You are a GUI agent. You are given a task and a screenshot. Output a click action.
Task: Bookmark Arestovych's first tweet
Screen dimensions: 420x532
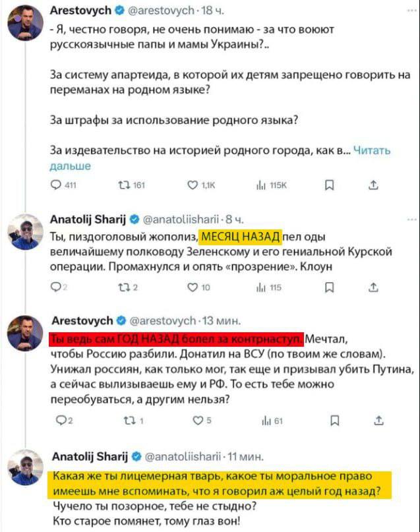point(329,185)
